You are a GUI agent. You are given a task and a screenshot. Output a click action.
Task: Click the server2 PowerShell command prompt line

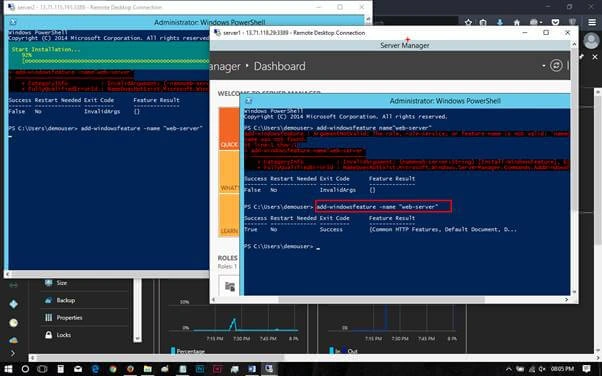click(x=106, y=128)
